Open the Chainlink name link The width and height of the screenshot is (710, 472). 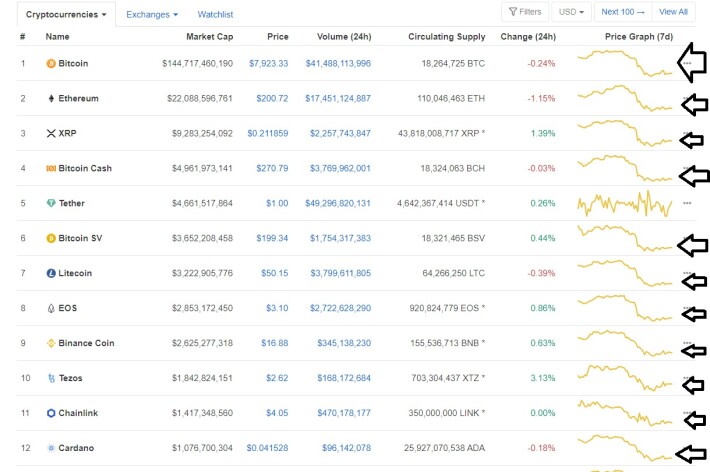pos(78,413)
